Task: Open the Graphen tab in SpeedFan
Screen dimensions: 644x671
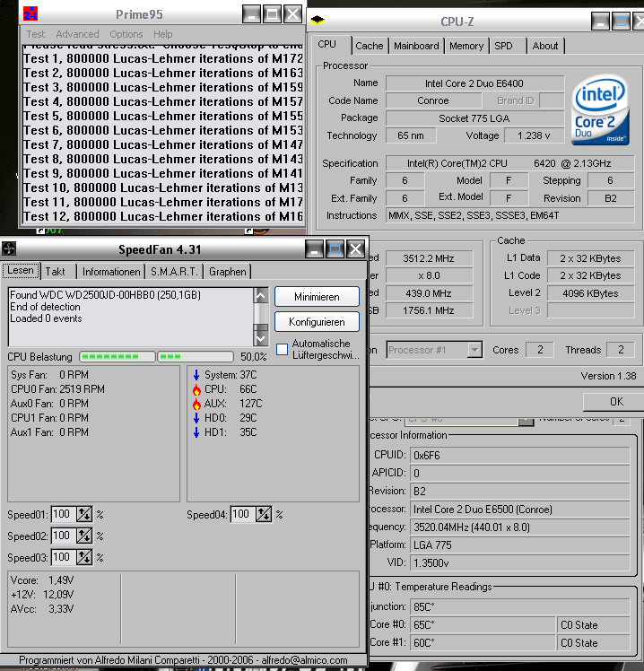Action: tap(228, 272)
